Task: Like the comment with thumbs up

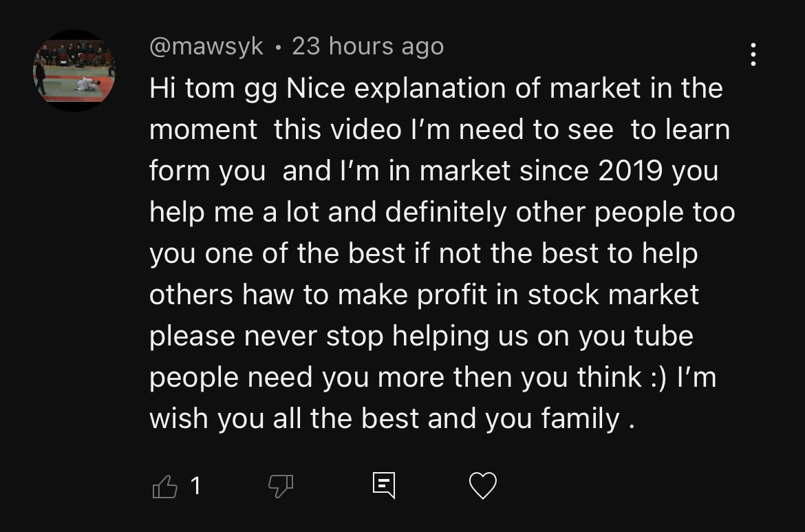Action: [164, 487]
